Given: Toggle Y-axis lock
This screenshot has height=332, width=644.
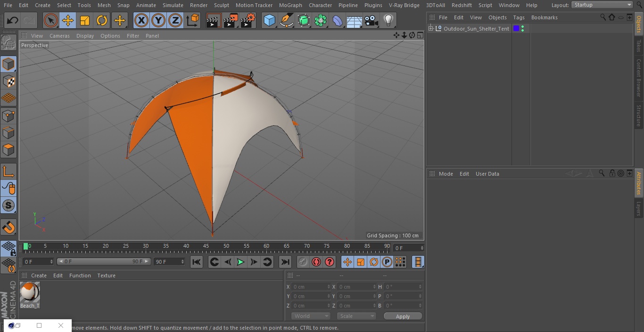Looking at the screenshot, I should click(158, 20).
